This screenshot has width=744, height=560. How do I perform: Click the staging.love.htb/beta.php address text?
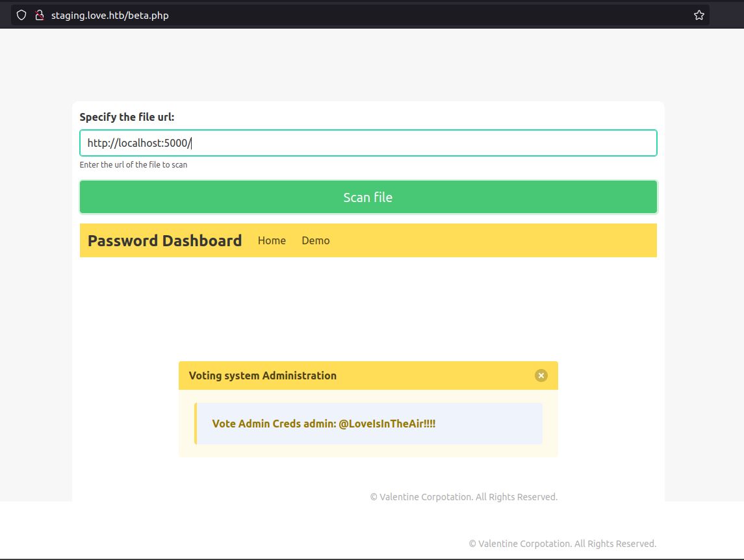(x=110, y=15)
